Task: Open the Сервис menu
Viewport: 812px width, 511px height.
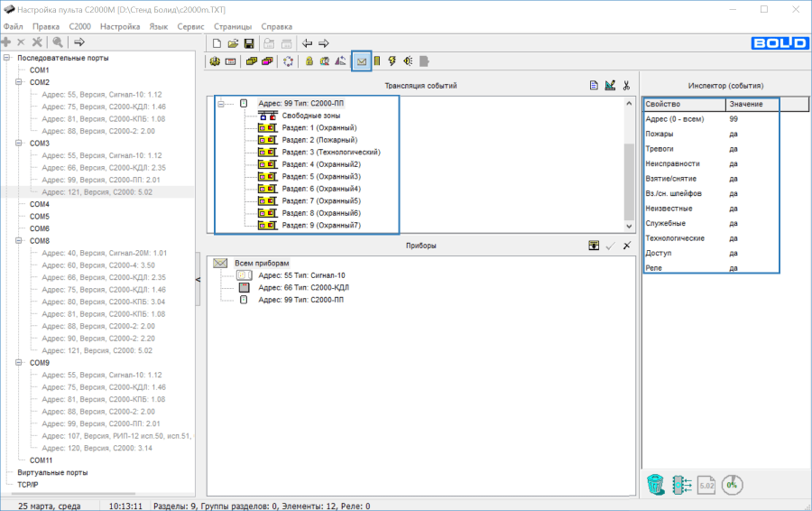Action: (190, 26)
